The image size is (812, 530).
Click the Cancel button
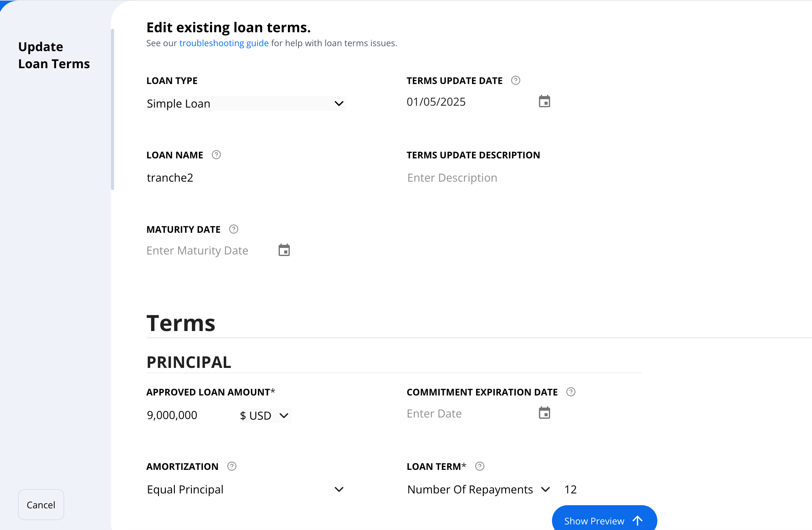click(x=41, y=505)
